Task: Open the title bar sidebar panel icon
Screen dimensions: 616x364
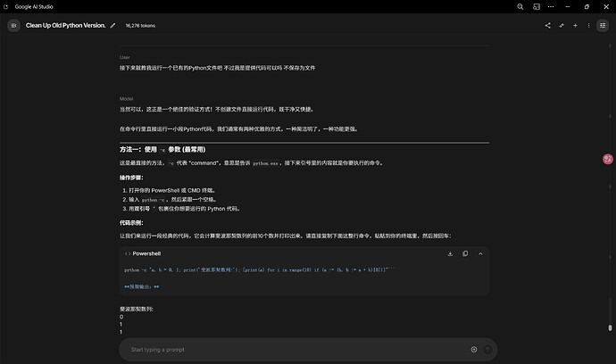Action: [x=537, y=6]
